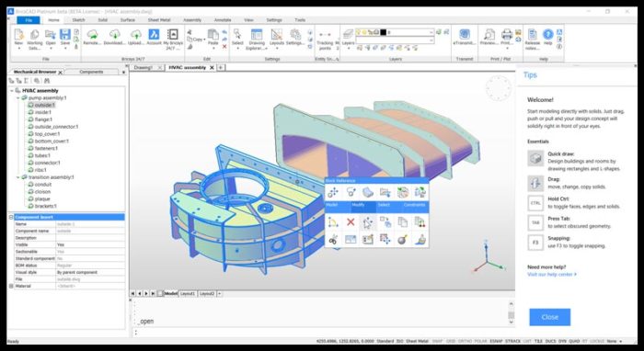This screenshot has width=644, height=351.
Task: Switch to the Layout1 tab
Action: 188,294
